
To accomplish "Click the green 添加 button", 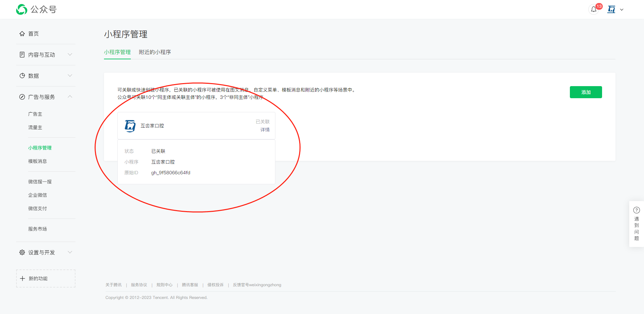I will (586, 92).
